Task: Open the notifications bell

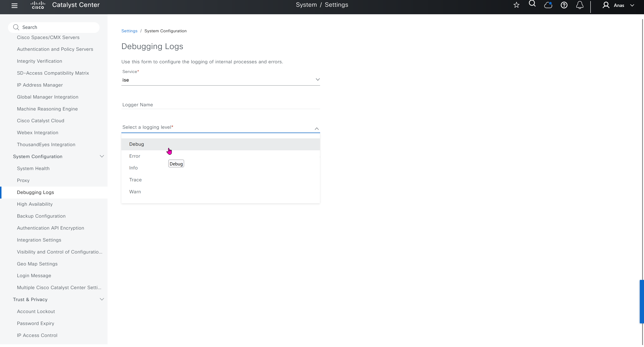Action: [x=580, y=5]
